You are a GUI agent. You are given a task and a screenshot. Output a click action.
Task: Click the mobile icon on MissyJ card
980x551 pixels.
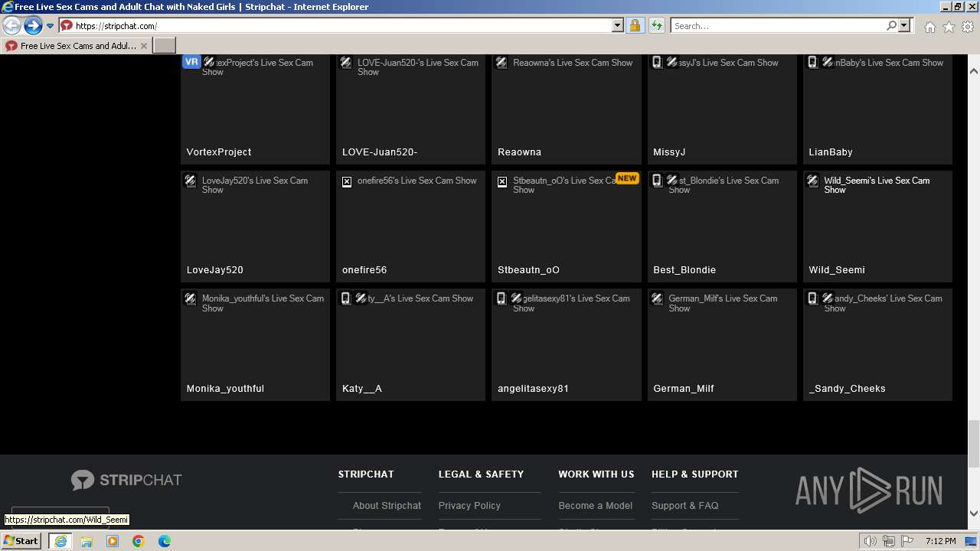[x=657, y=62]
